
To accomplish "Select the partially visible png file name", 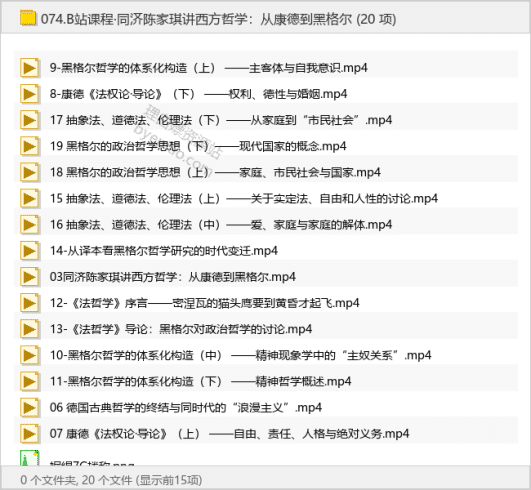I will (92, 463).
